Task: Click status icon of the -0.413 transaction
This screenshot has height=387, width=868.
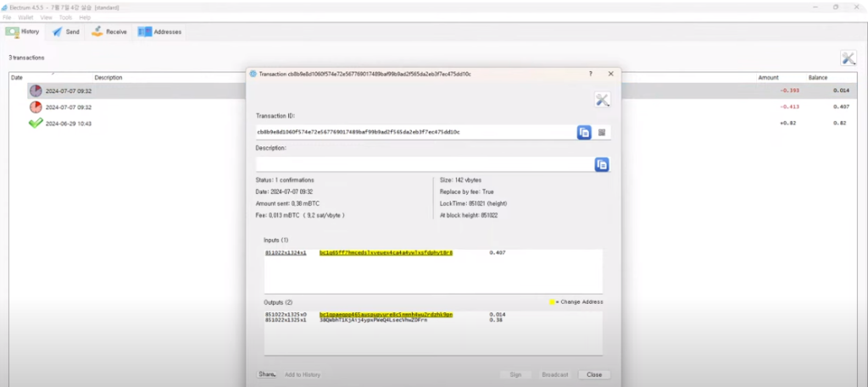Action: click(36, 108)
